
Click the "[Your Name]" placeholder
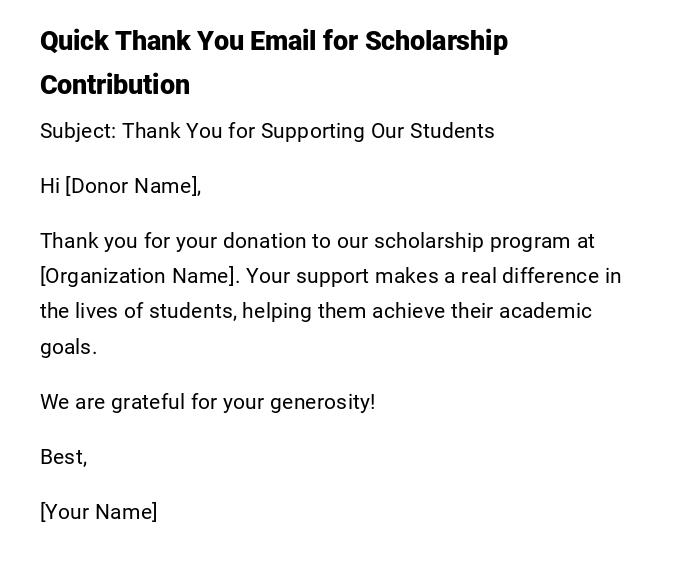point(98,512)
